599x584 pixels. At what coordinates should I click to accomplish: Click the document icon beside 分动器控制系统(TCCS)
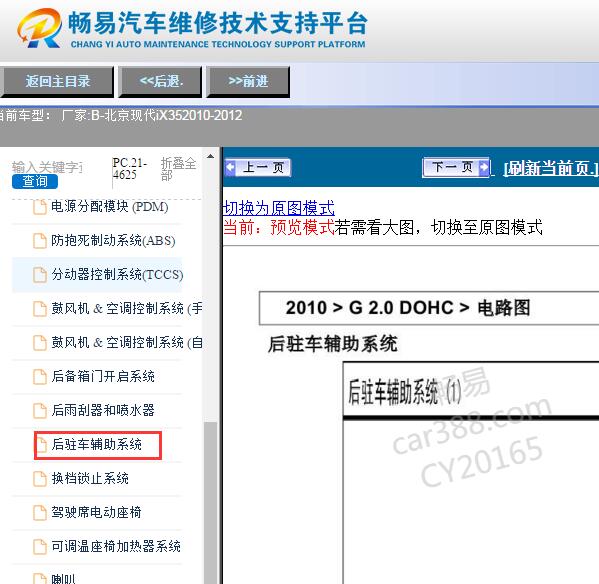pos(40,275)
